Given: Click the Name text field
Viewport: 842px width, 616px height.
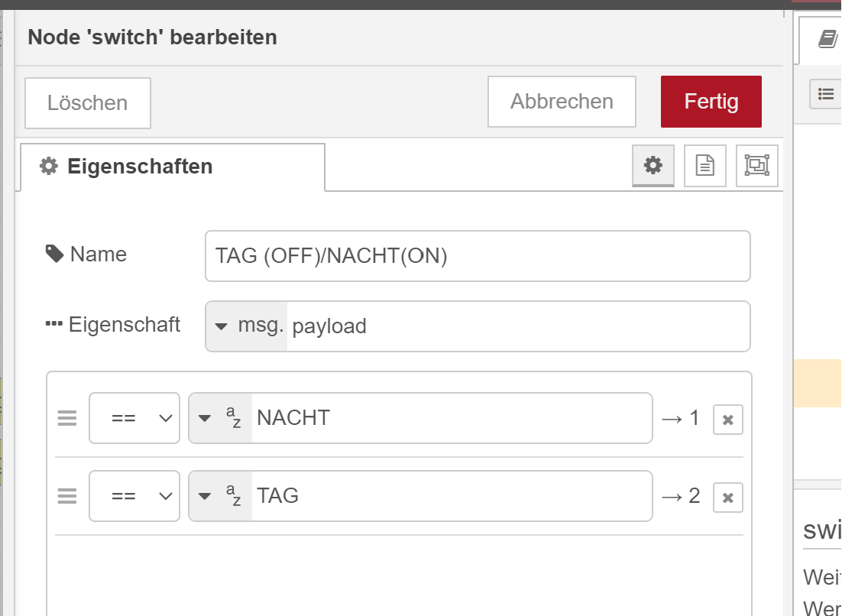Looking at the screenshot, I should pos(478,256).
